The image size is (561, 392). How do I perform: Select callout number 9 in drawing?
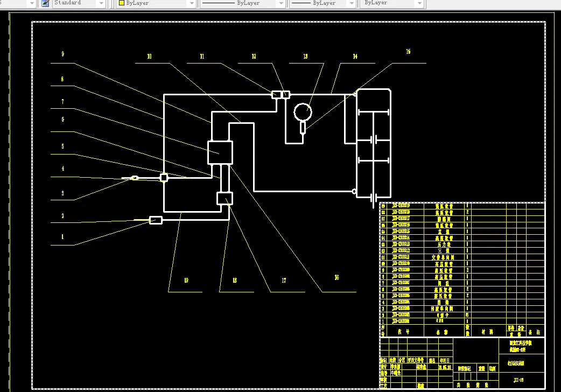click(62, 54)
